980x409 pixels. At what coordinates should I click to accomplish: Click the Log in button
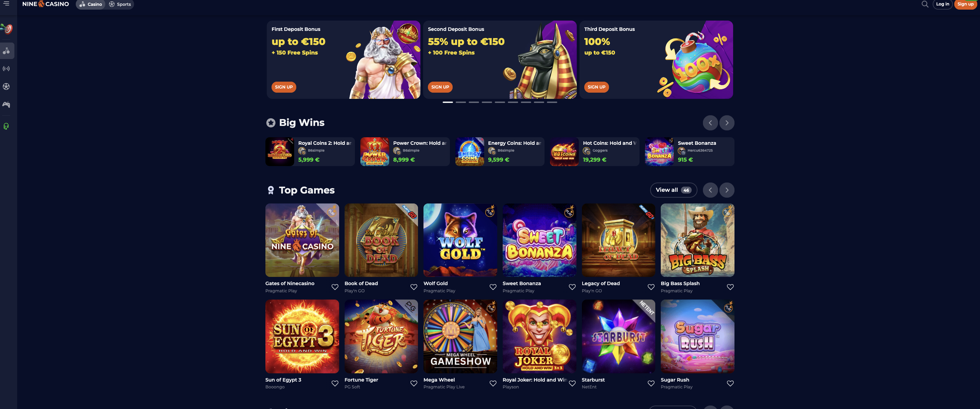click(x=942, y=4)
